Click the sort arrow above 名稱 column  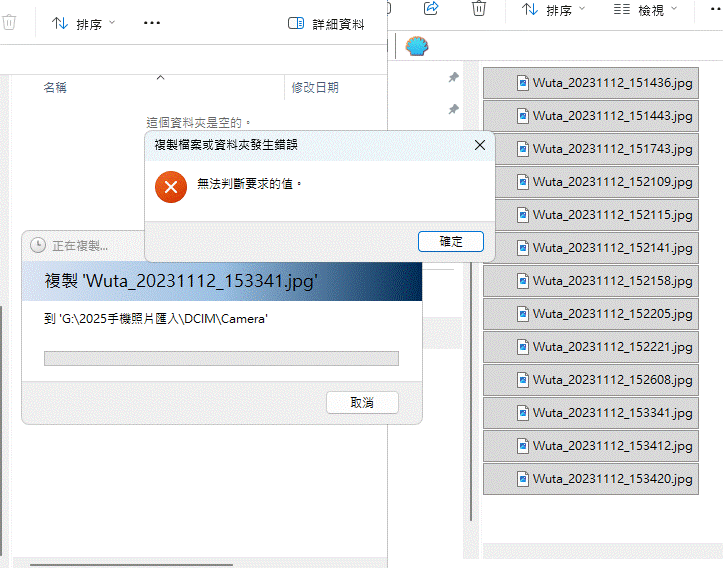pyautogui.click(x=160, y=77)
